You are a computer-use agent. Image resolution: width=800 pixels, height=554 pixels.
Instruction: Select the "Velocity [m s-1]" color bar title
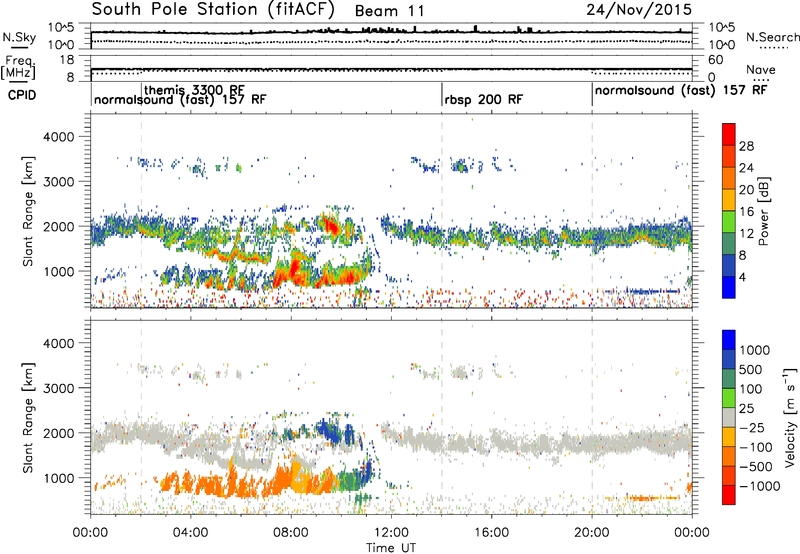791,418
